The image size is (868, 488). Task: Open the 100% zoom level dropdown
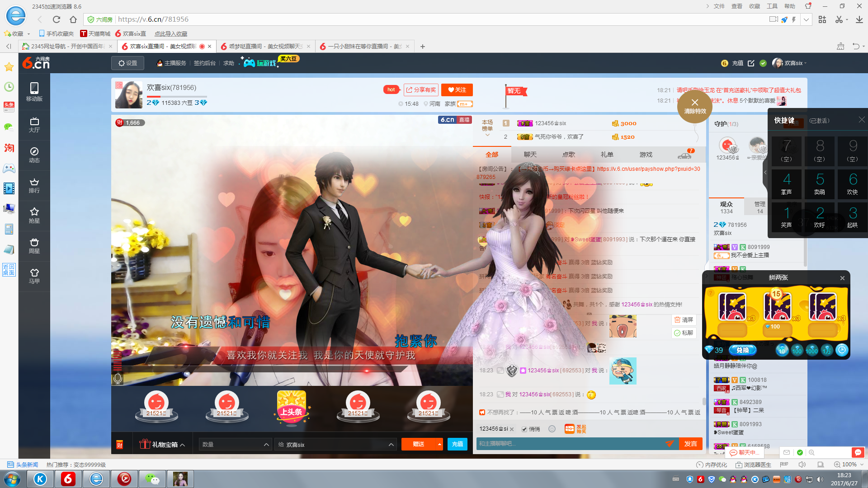point(862,465)
